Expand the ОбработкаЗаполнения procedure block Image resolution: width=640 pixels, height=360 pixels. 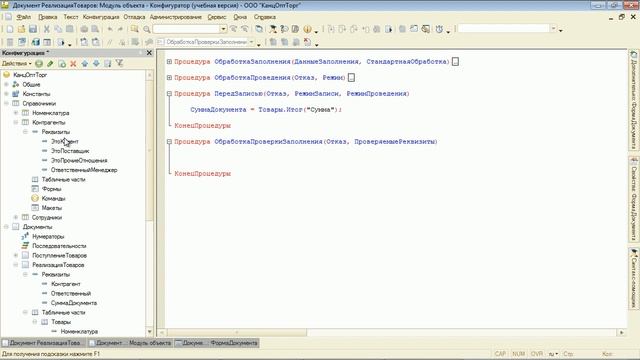click(169, 62)
